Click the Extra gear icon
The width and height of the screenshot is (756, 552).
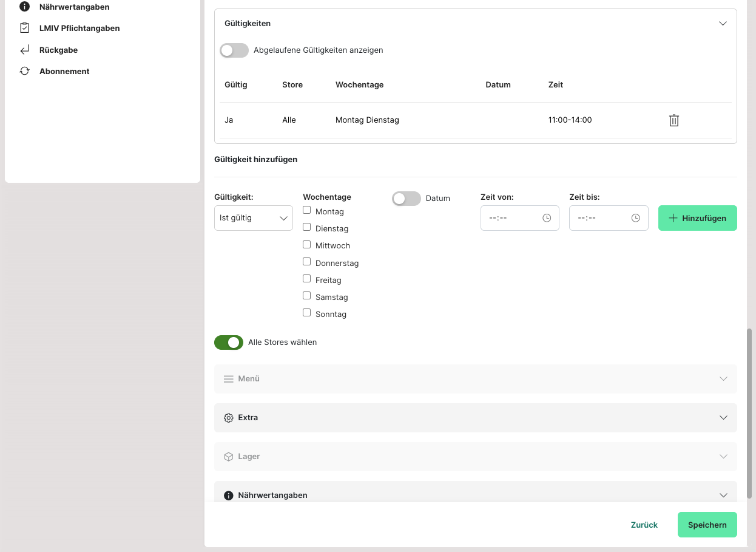coord(229,418)
